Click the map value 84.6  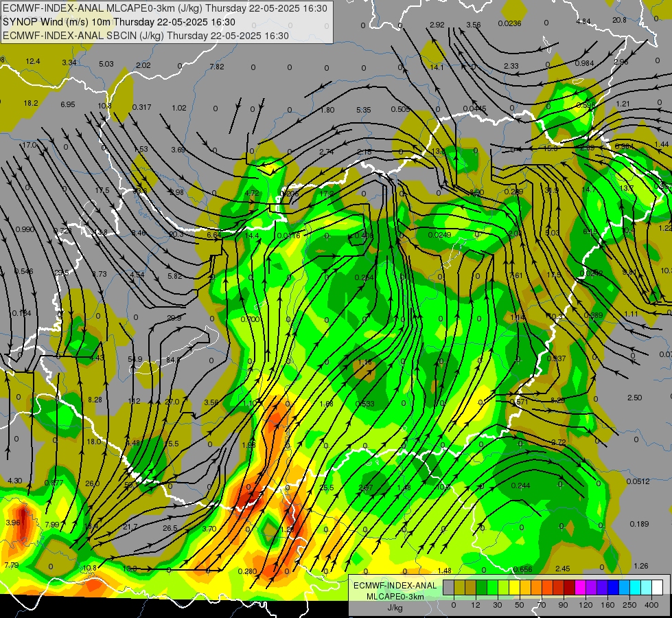(x=173, y=359)
